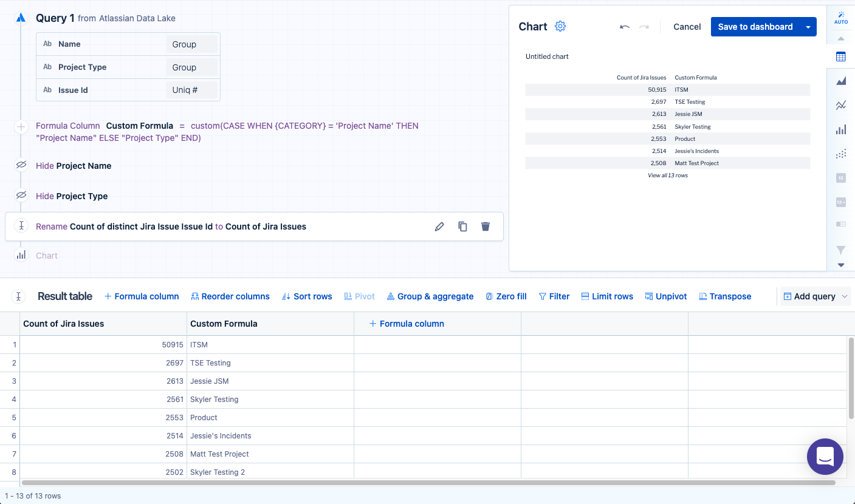Delete the Rename step

[x=485, y=226]
